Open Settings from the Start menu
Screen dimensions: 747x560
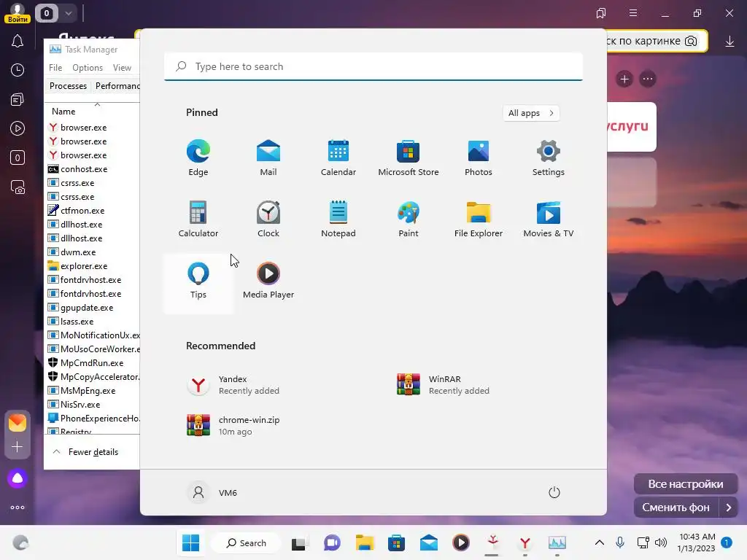[549, 158]
